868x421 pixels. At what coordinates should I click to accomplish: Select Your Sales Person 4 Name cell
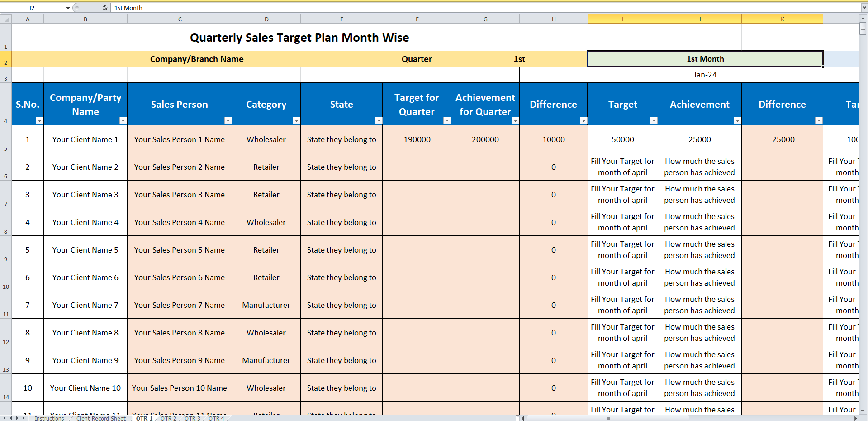pos(180,222)
